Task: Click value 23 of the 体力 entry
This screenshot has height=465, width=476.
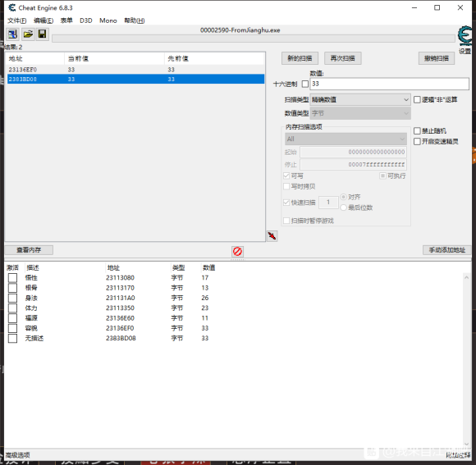Action: point(205,308)
